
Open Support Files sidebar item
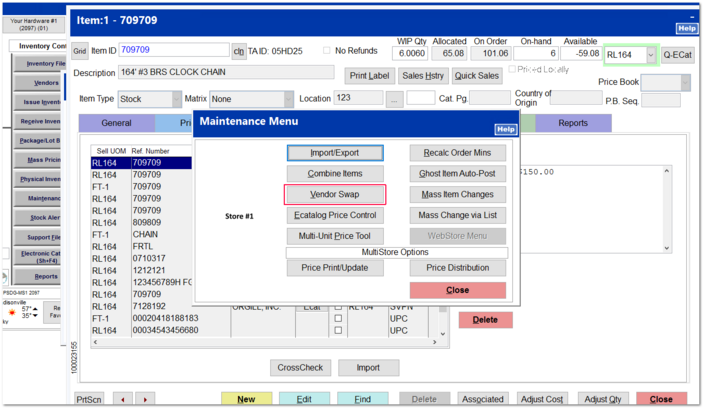click(40, 237)
